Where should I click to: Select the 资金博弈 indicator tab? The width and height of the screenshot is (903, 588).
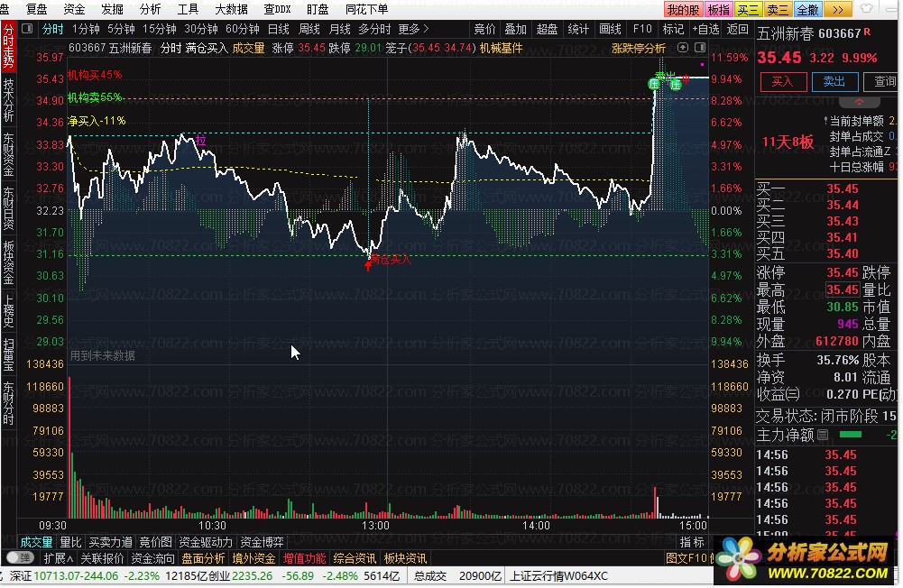[x=262, y=542]
